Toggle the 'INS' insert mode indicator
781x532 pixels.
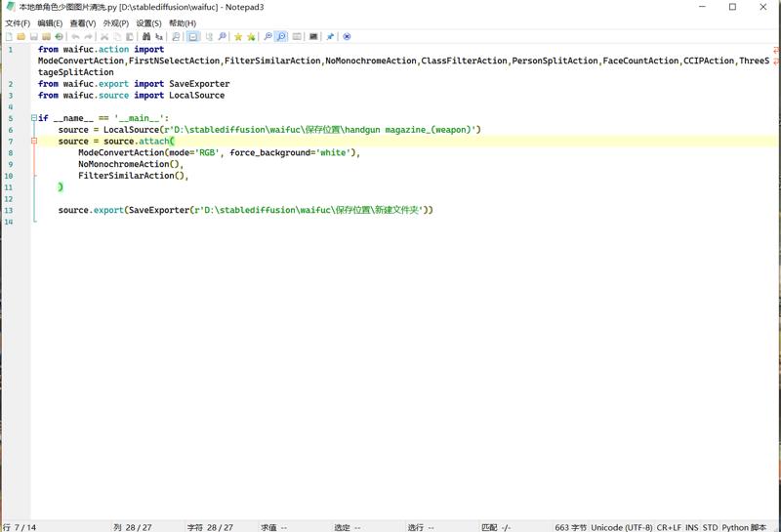click(x=692, y=527)
